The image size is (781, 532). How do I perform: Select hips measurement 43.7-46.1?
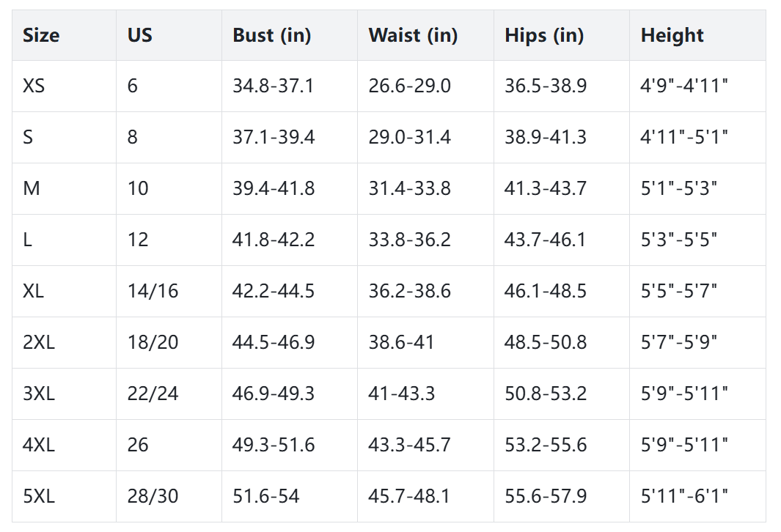[x=545, y=240]
